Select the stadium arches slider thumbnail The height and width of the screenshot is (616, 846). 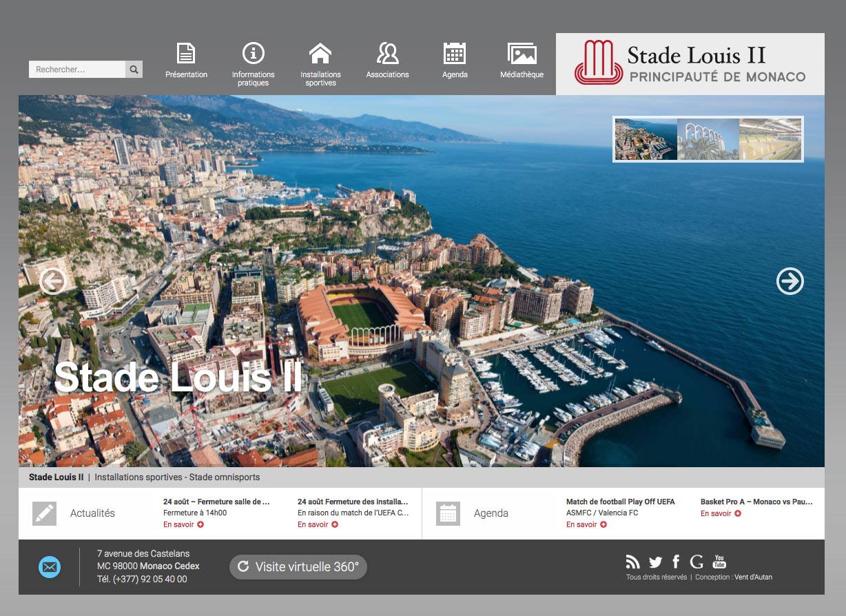pos(708,139)
